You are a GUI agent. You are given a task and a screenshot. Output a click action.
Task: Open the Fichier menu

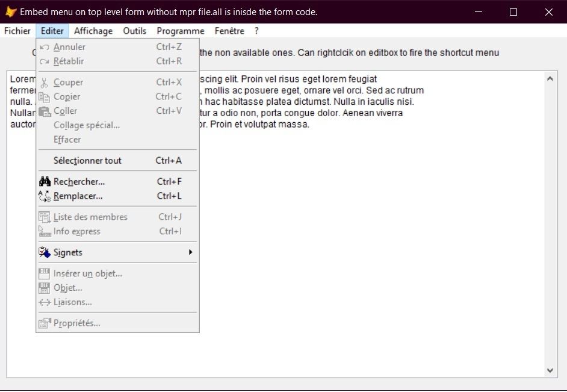pos(16,31)
